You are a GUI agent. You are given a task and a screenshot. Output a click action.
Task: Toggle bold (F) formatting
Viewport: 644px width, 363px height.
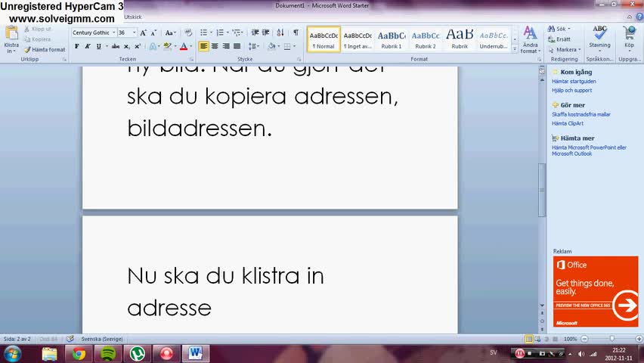(77, 46)
